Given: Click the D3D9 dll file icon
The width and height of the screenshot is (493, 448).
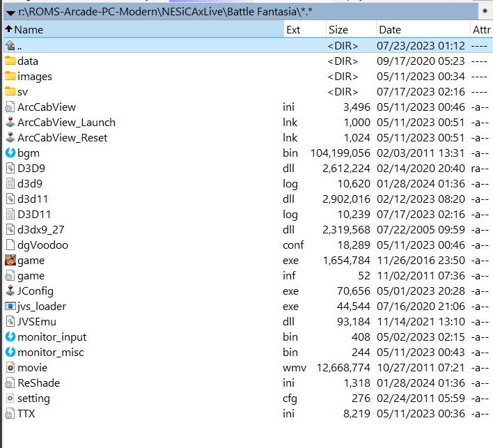Looking at the screenshot, I should coord(10,168).
